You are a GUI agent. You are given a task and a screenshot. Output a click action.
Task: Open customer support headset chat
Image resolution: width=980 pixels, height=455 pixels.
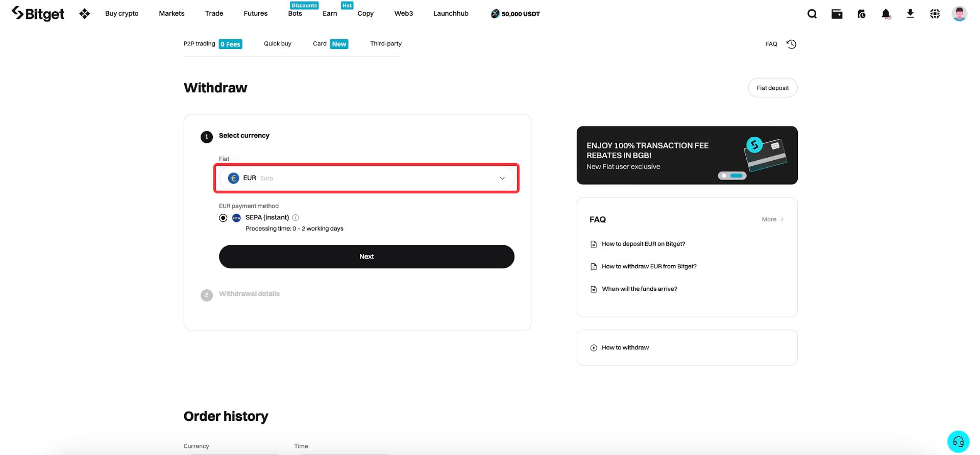(958, 442)
